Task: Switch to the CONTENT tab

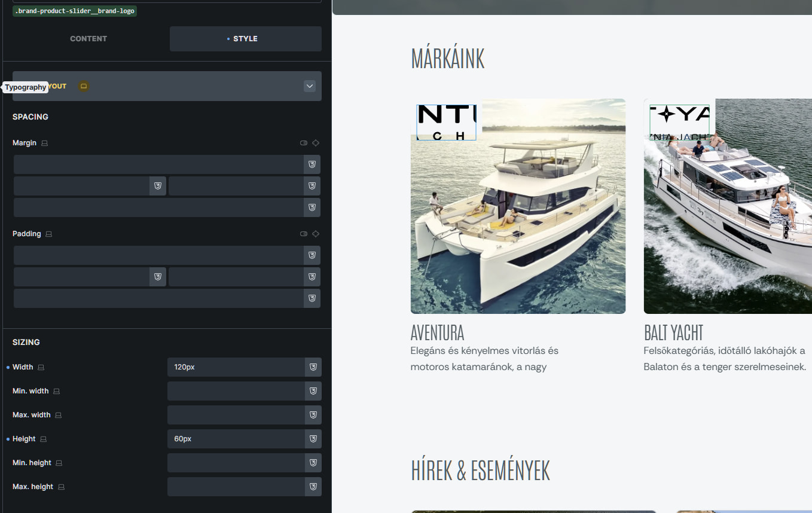Action: tap(88, 39)
